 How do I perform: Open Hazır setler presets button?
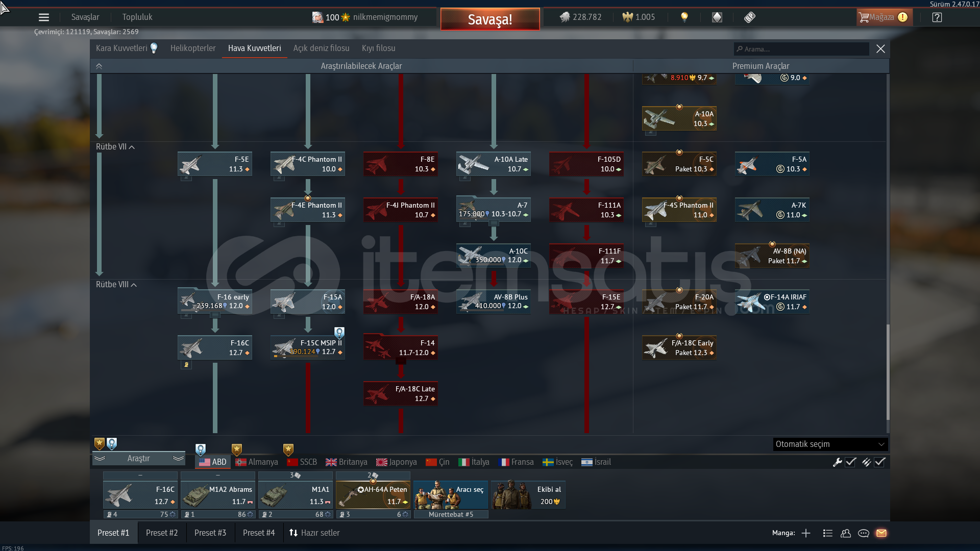[314, 533]
